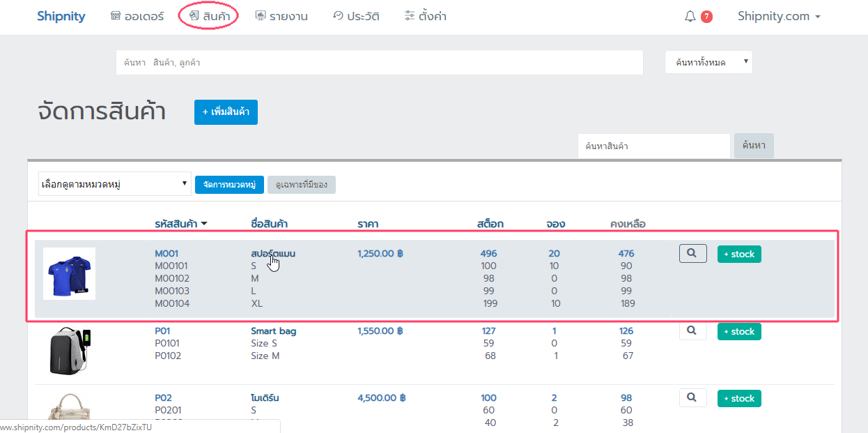This screenshot has height=433, width=868.
Task: Go to the Reports menu
Action: tap(281, 16)
